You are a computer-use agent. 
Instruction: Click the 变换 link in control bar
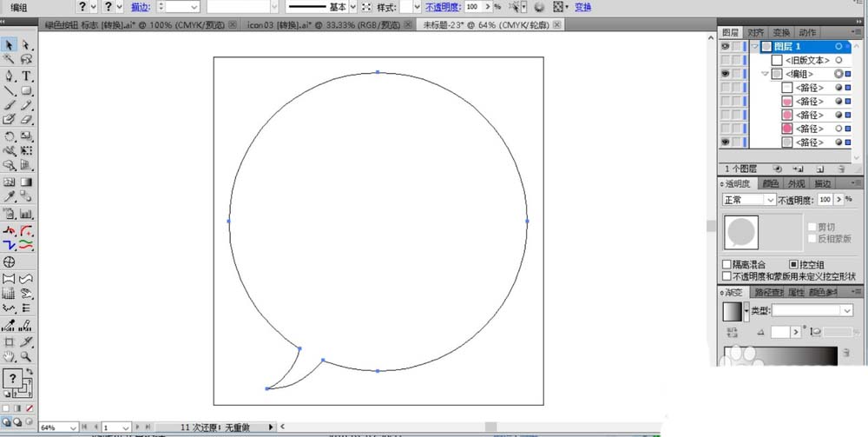point(582,7)
